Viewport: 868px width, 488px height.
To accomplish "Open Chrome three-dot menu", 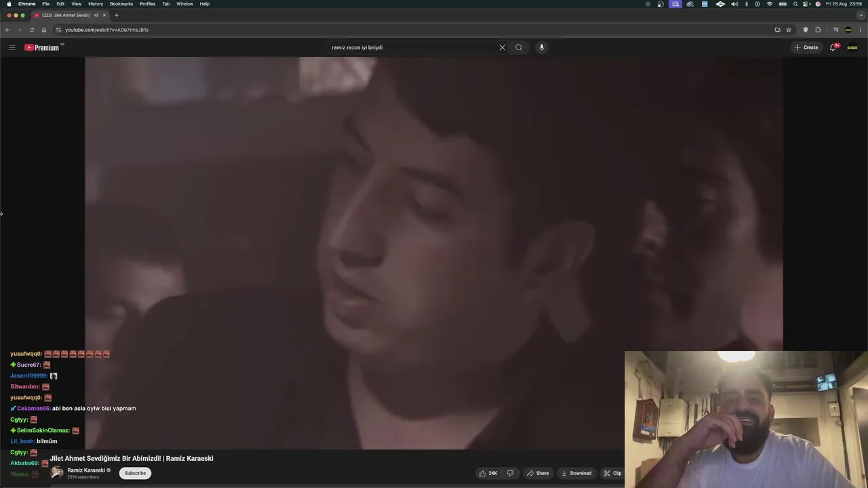I will pyautogui.click(x=861, y=30).
